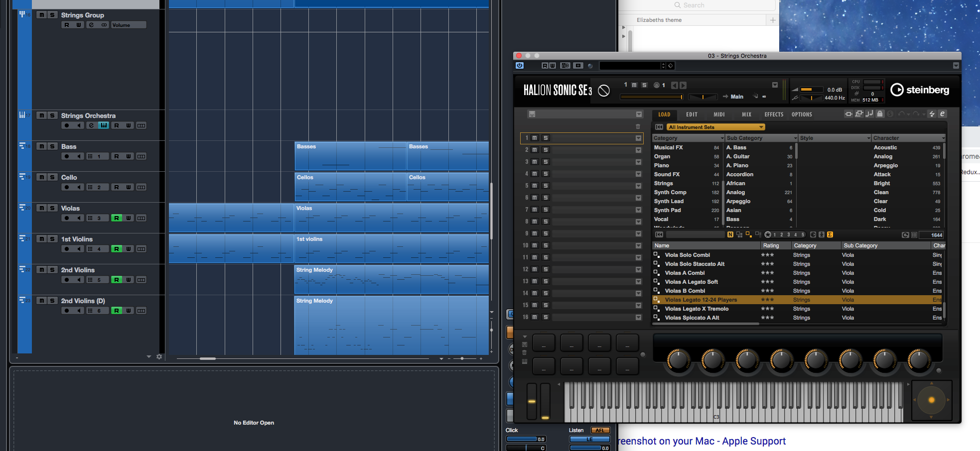This screenshot has width=980, height=451.
Task: Click the 'e' editor icon in HALion toolbar
Action: point(942,114)
